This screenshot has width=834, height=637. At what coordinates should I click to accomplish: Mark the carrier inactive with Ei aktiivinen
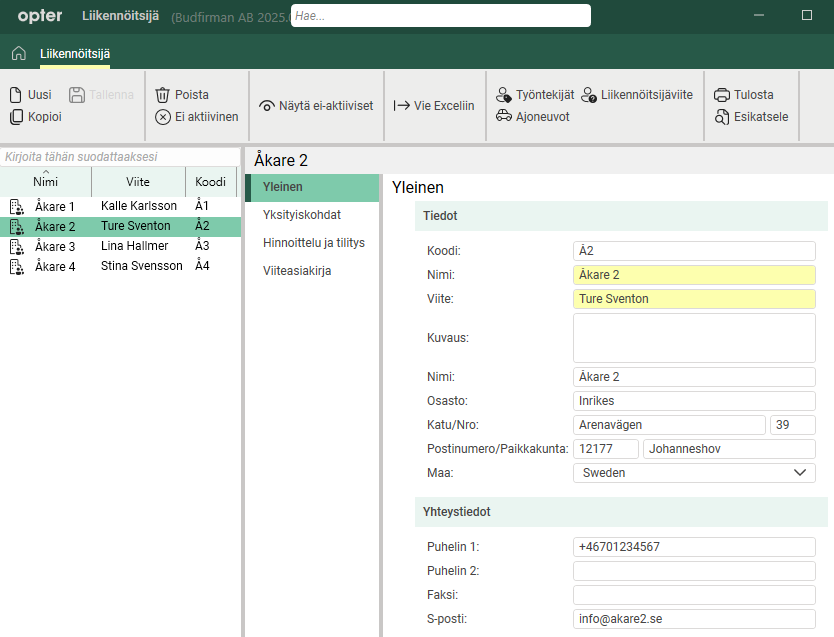point(197,117)
